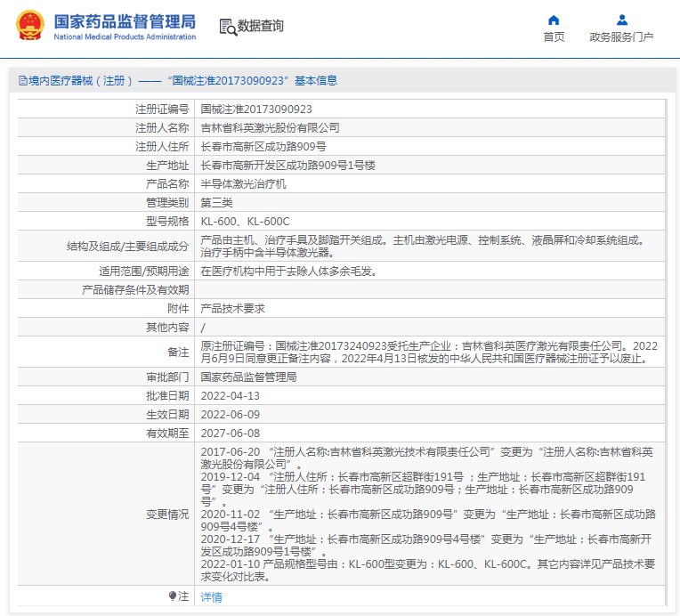Go to the 数据查询 section label
The image size is (680, 616).
click(x=261, y=27)
